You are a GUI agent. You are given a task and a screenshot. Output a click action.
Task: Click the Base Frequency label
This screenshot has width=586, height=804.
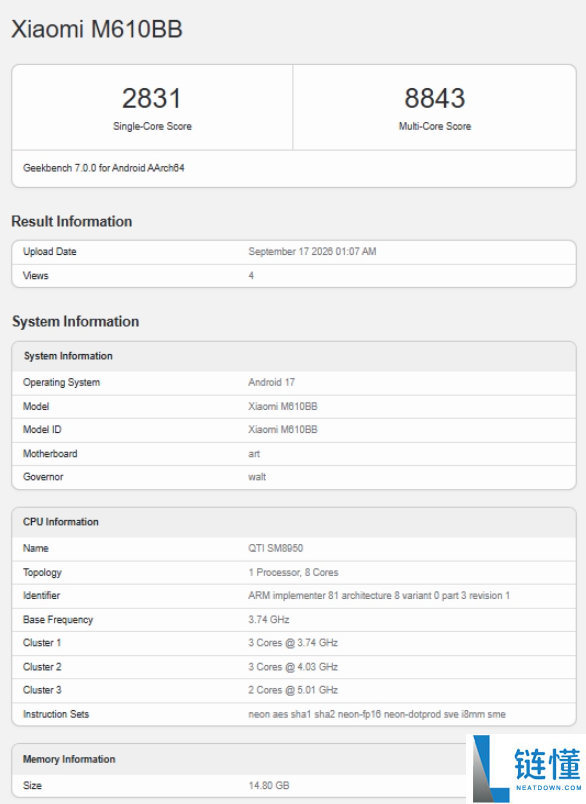(58, 620)
